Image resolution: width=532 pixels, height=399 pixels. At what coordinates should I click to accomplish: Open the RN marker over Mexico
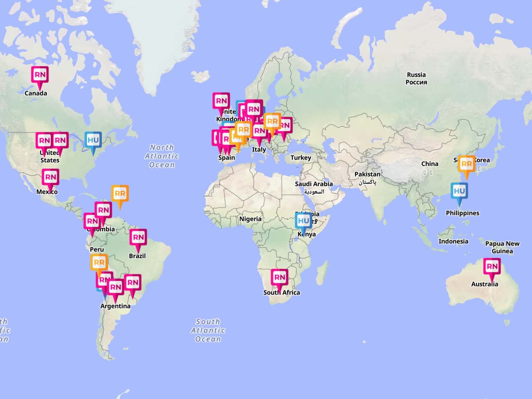point(51,177)
